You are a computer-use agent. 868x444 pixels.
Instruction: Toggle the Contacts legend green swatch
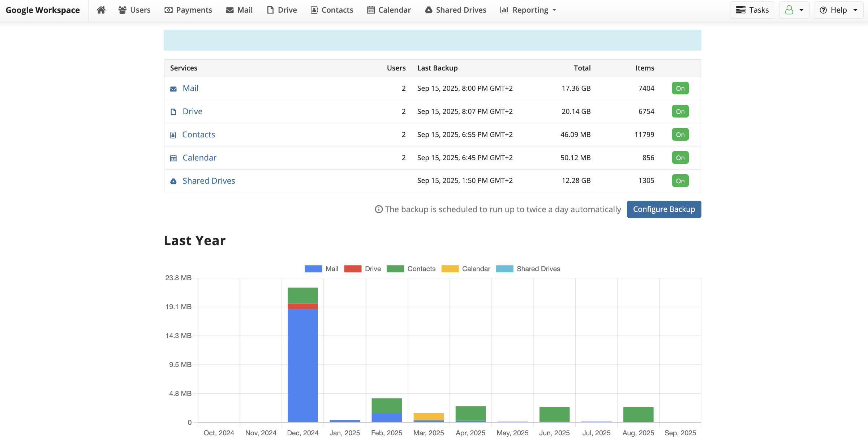[395, 269]
